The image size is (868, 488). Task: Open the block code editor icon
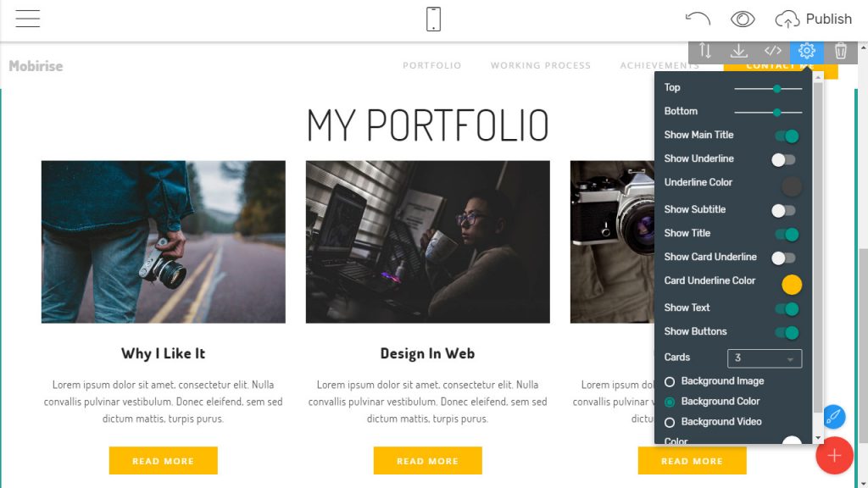pos(772,51)
